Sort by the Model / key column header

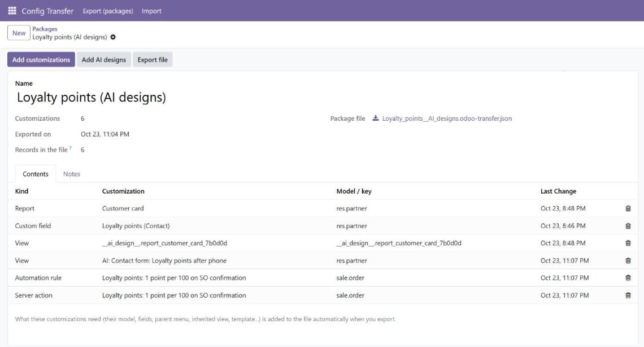[x=354, y=191]
